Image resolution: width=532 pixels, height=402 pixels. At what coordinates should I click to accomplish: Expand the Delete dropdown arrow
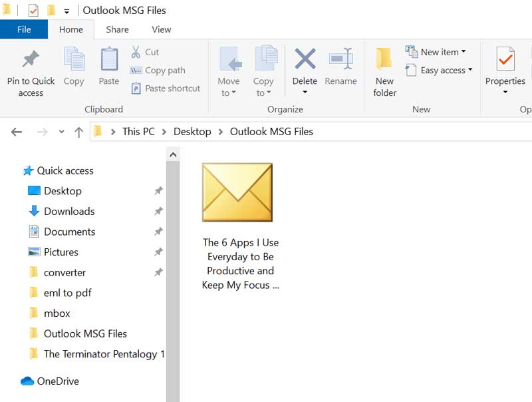pyautogui.click(x=305, y=92)
